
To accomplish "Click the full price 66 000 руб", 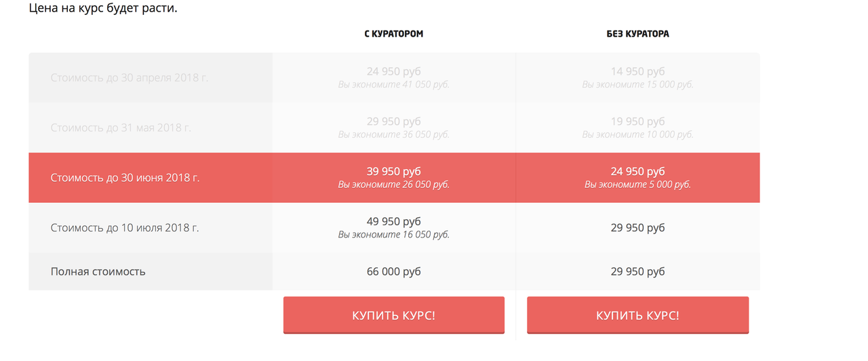I will [x=393, y=271].
